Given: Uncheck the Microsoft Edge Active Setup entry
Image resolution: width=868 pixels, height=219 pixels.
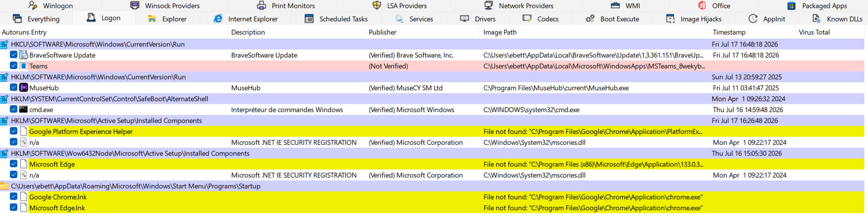Looking at the screenshot, I should [x=14, y=164].
